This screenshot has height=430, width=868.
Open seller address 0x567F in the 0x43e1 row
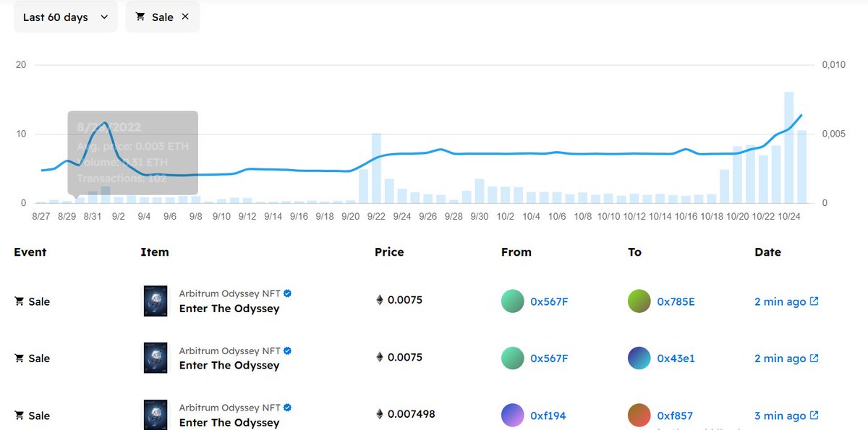549,358
